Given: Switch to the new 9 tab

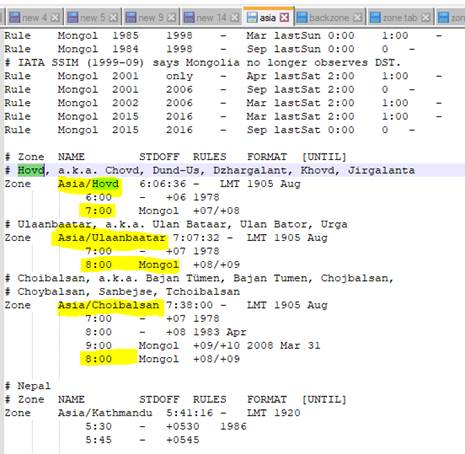Looking at the screenshot, I should point(151,17).
